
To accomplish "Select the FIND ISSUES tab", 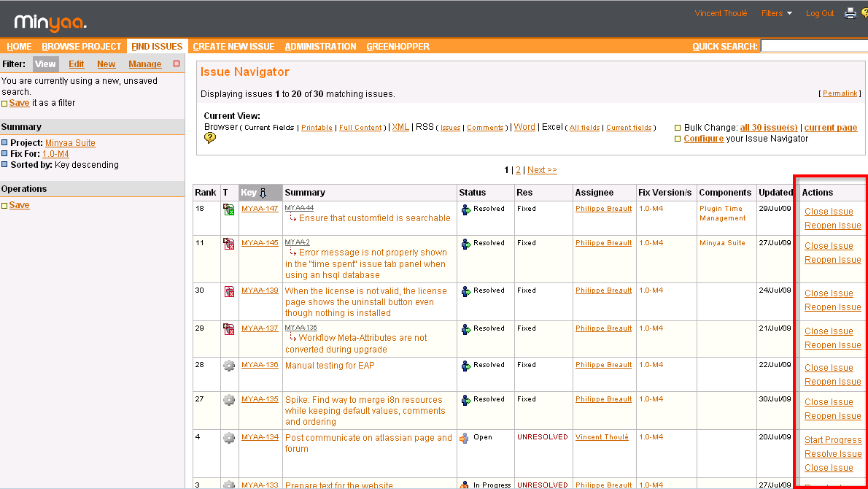I will pyautogui.click(x=157, y=47).
